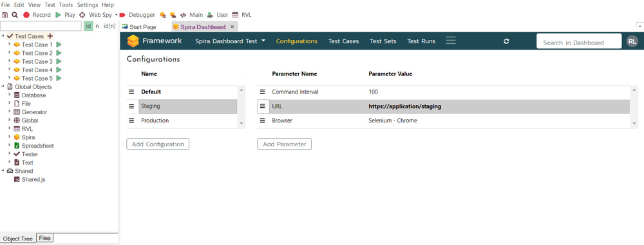Select the Object Tree tab
Viewport: 644px width, 245px height.
pyautogui.click(x=18, y=239)
